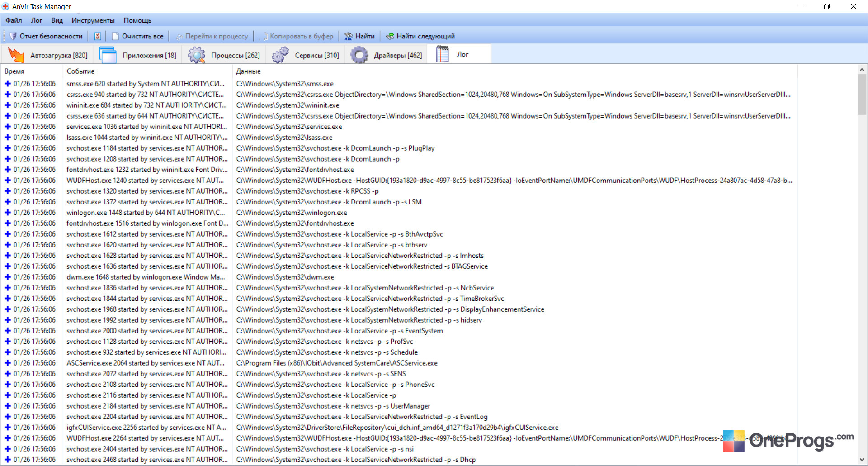Open the security report (Отчет безопасности)
This screenshot has width=868, height=466.
pyautogui.click(x=46, y=36)
